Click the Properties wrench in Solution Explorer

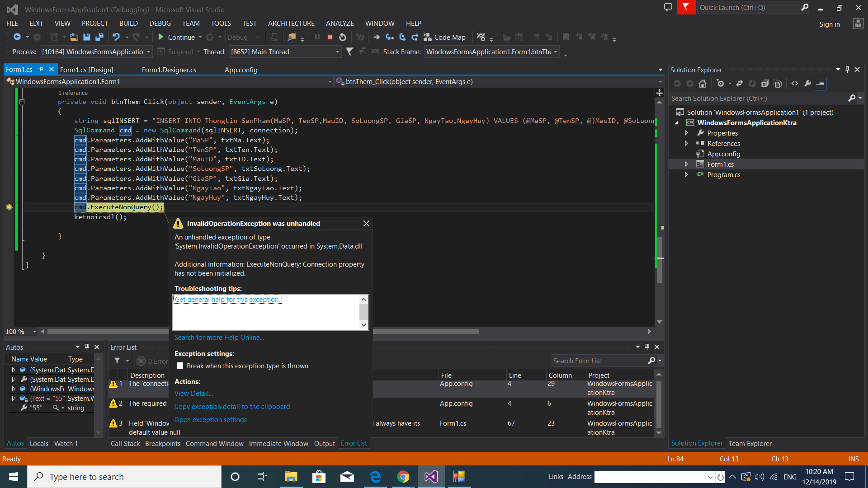coord(807,84)
